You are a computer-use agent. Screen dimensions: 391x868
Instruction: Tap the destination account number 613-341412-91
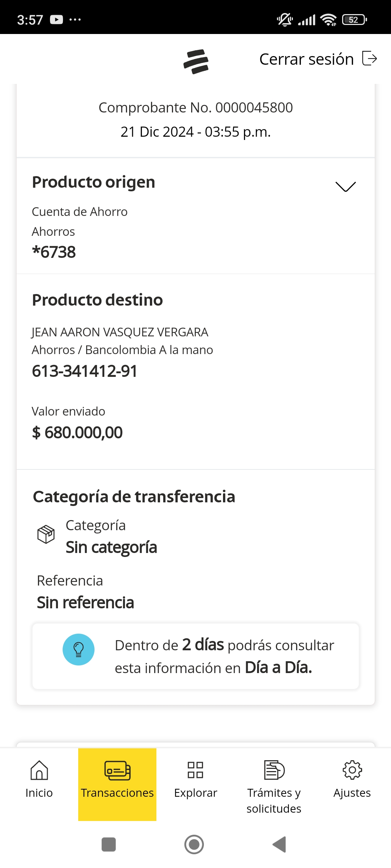(x=85, y=371)
